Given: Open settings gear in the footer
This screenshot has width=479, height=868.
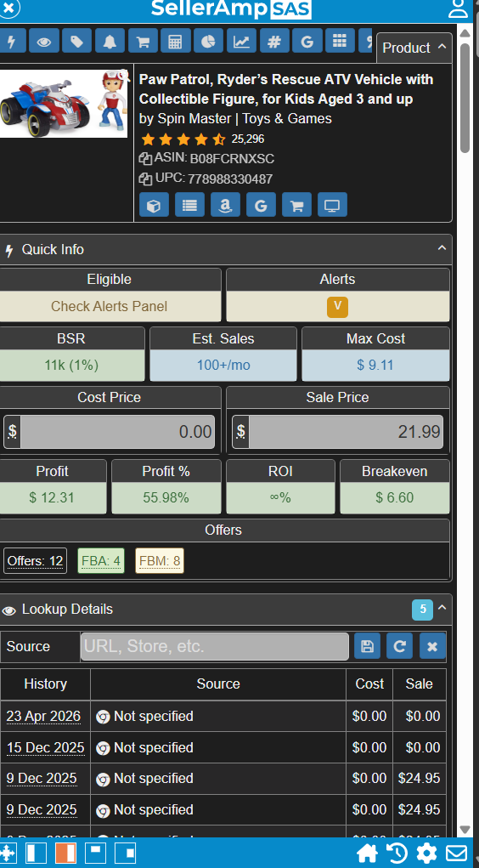Looking at the screenshot, I should pos(426,853).
